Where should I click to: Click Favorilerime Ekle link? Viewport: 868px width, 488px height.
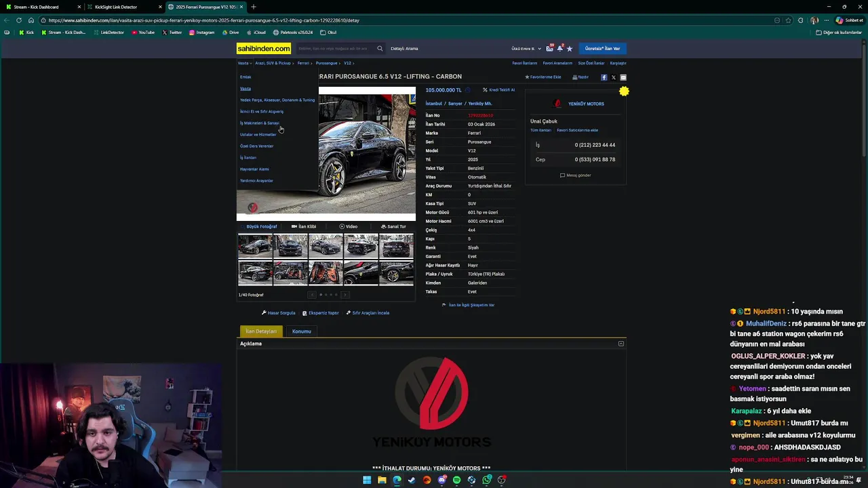click(543, 77)
